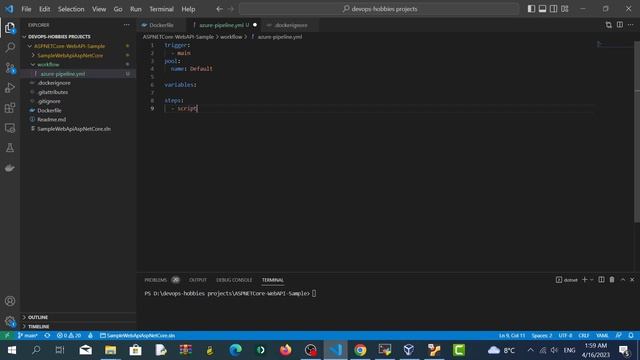Image resolution: width=640 pixels, height=360 pixels.
Task: Open the Explorer view in activity bar
Action: (10, 27)
